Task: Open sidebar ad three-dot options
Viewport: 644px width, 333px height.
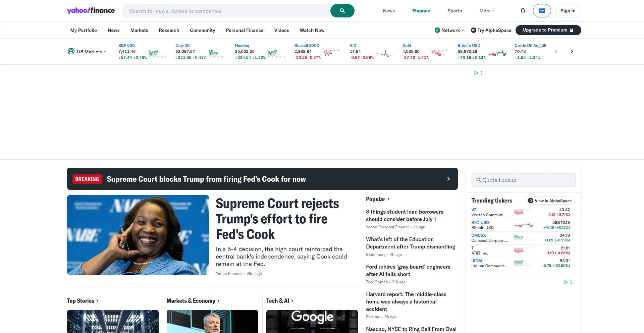Action: (x=571, y=282)
